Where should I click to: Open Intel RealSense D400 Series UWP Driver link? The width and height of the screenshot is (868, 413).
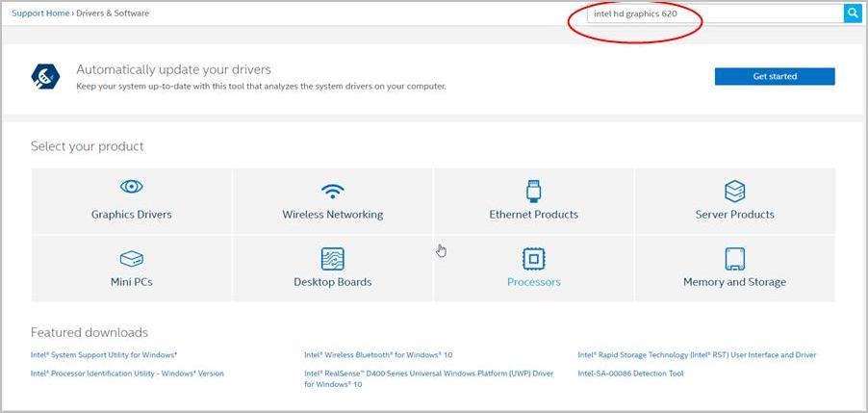pos(428,378)
